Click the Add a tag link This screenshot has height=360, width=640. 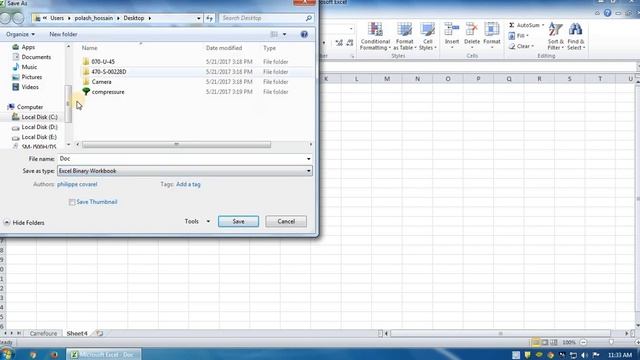(188, 184)
